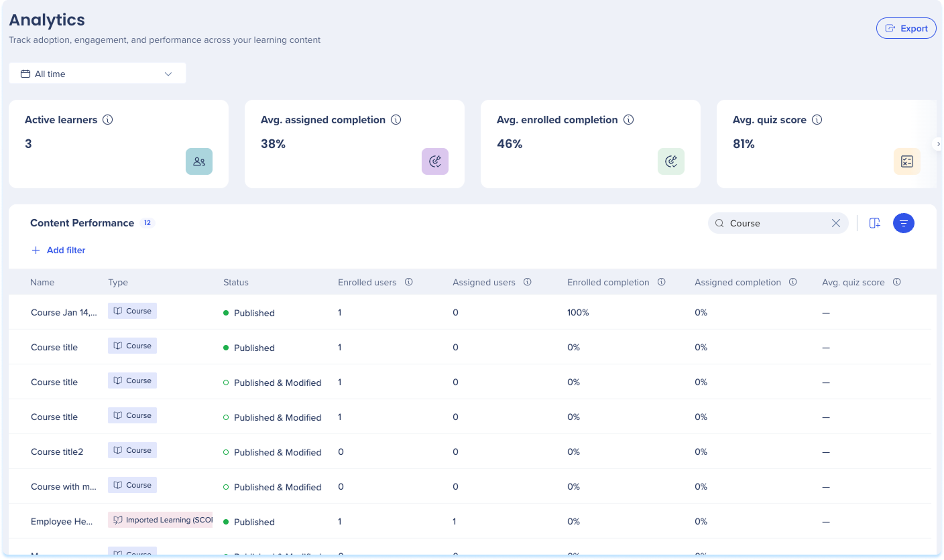
Task: Open the Course Jan 14 row
Action: (469, 312)
